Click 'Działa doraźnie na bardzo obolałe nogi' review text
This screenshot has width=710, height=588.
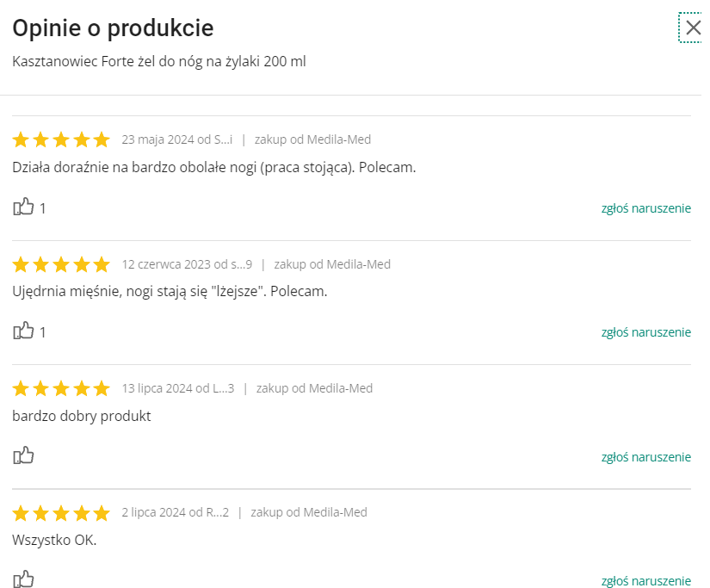pyautogui.click(x=214, y=167)
